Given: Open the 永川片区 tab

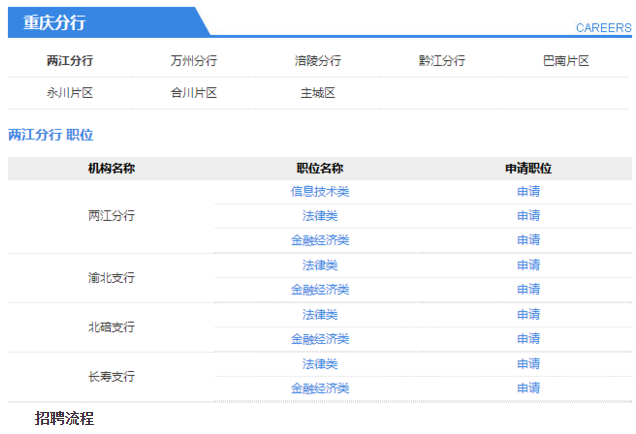Looking at the screenshot, I should point(70,93).
